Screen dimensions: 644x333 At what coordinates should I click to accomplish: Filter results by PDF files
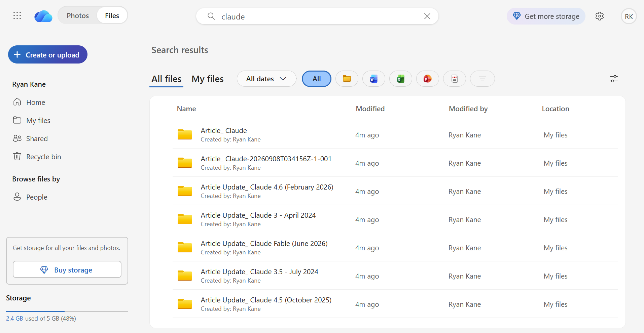[x=454, y=79]
